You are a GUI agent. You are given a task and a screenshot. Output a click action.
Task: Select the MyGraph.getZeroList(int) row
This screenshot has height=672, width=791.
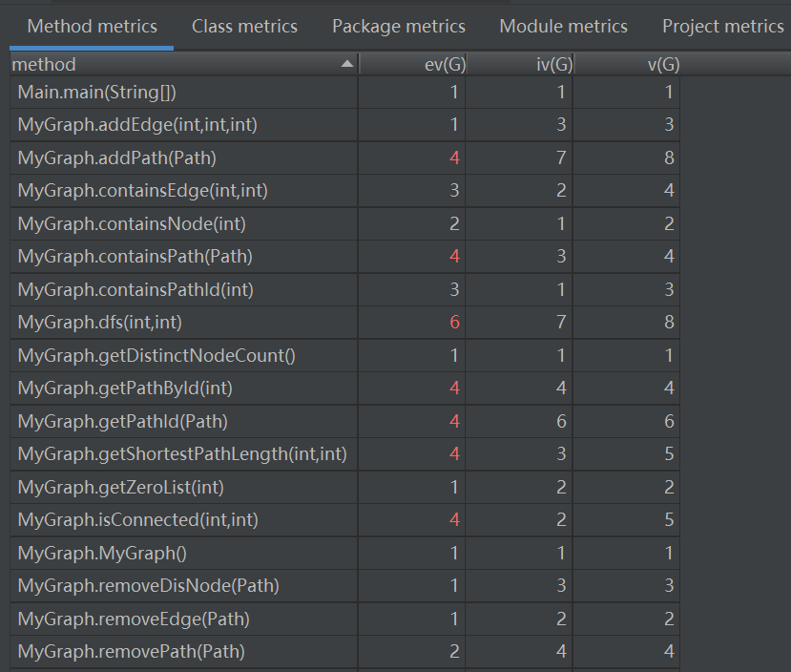click(344, 487)
